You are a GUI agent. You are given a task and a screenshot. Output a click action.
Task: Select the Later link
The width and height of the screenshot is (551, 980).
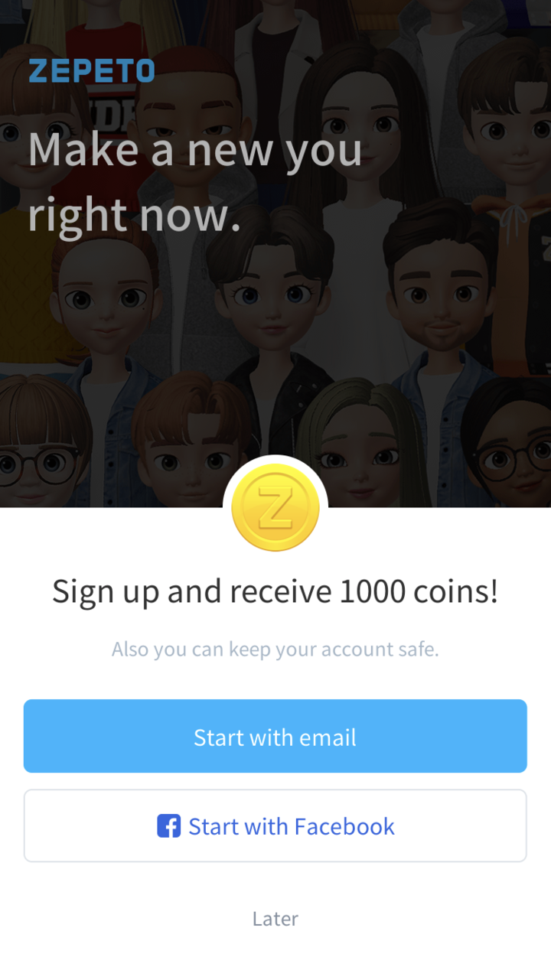[275, 918]
